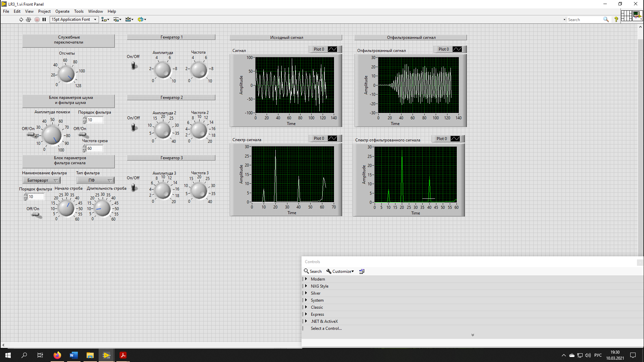Open Тип фильтра ПФ dropdown
This screenshot has width=644, height=362.
pyautogui.click(x=95, y=180)
